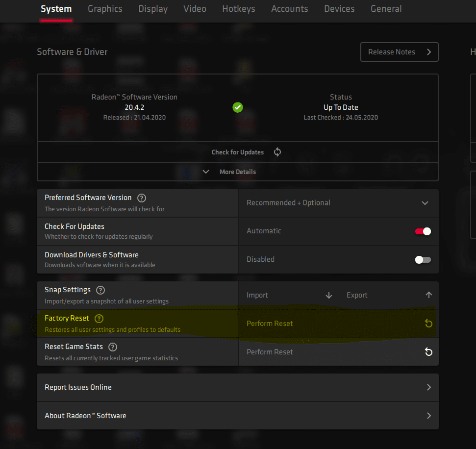476x449 pixels.
Task: Click the green up-to-date checkmark icon
Action: coord(238,107)
